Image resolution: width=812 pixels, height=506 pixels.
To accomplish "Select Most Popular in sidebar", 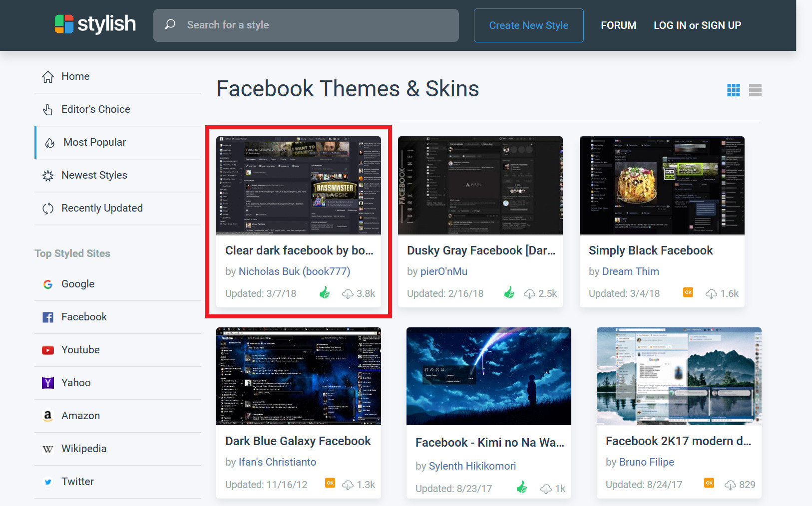I will [118, 142].
